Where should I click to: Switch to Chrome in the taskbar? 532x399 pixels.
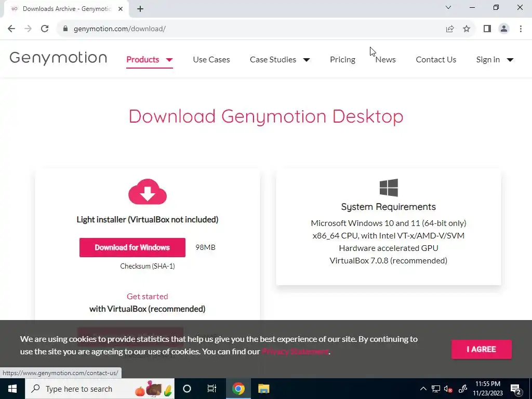[x=238, y=389]
